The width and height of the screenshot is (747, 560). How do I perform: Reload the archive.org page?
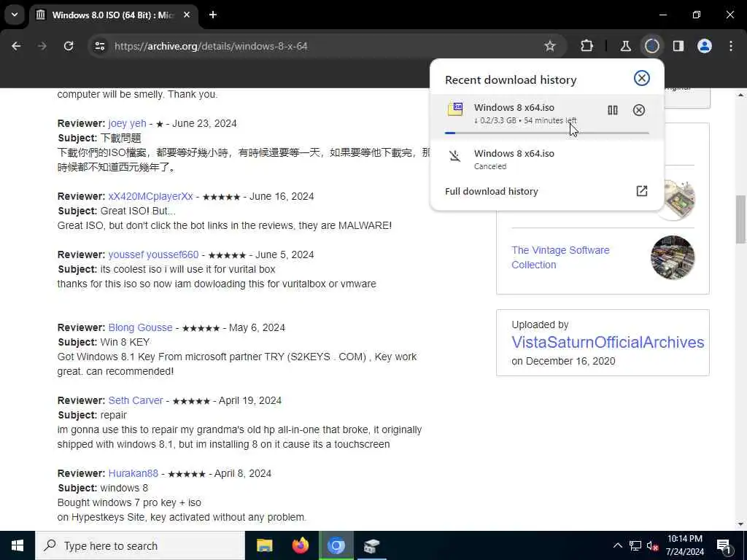[x=69, y=46]
